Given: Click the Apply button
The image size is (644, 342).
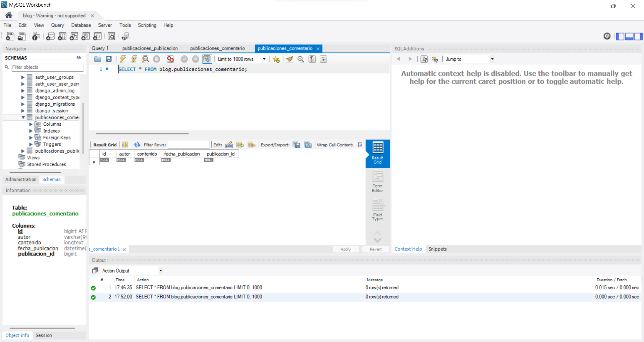Looking at the screenshot, I should tap(345, 249).
